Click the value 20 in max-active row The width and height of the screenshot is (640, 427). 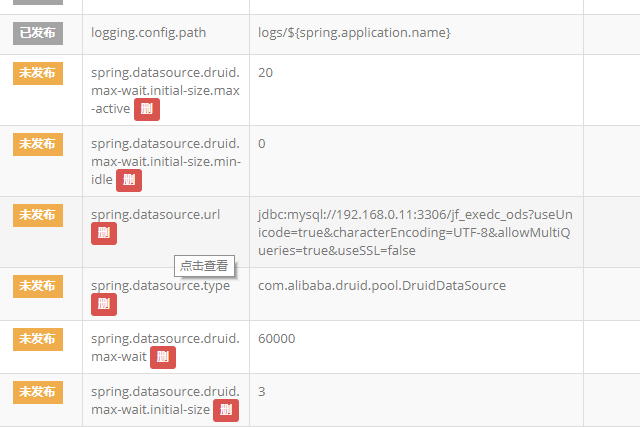click(x=265, y=73)
